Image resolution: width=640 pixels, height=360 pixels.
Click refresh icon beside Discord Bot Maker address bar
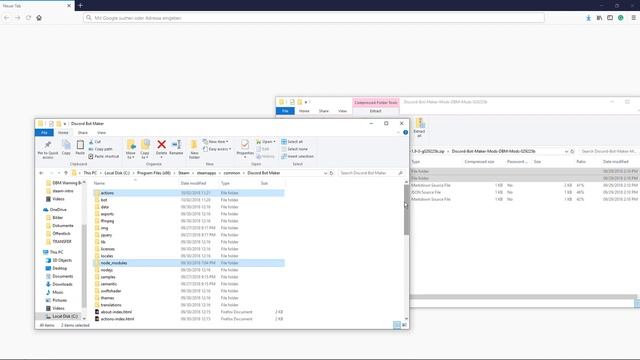(331, 173)
